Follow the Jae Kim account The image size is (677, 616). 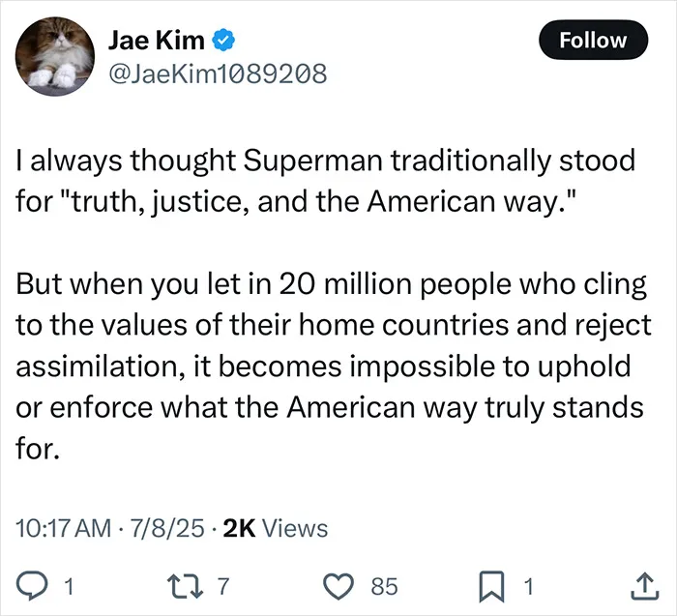[593, 40]
